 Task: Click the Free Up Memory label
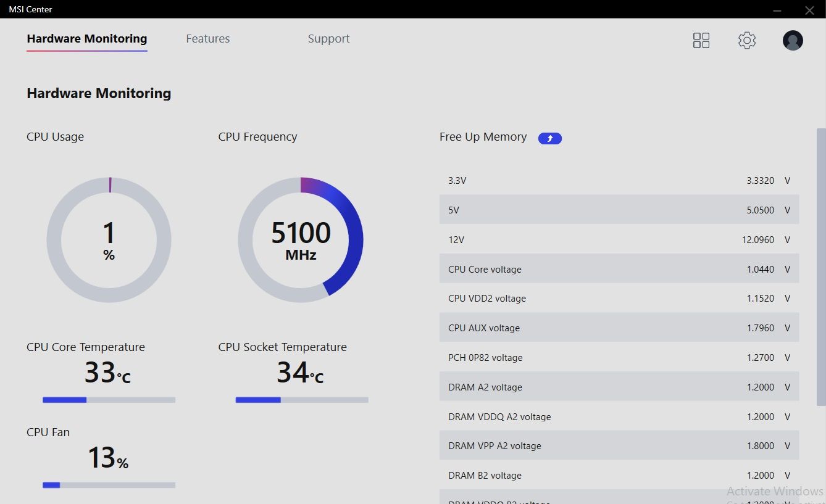[483, 137]
